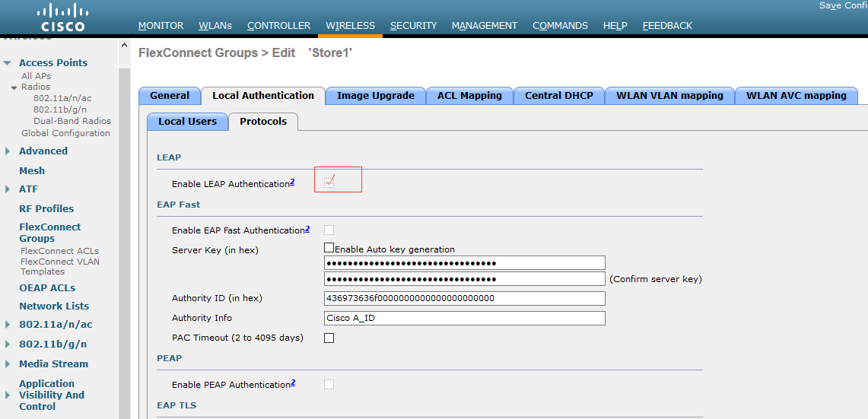Click the Confirm server key field
The width and height of the screenshot is (868, 419).
click(465, 278)
